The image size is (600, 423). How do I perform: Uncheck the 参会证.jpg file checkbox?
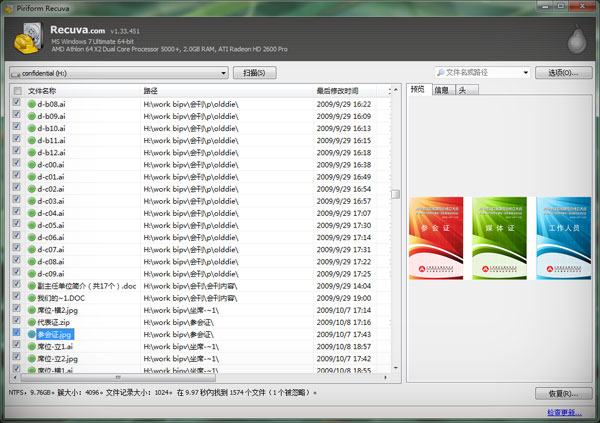16,332
